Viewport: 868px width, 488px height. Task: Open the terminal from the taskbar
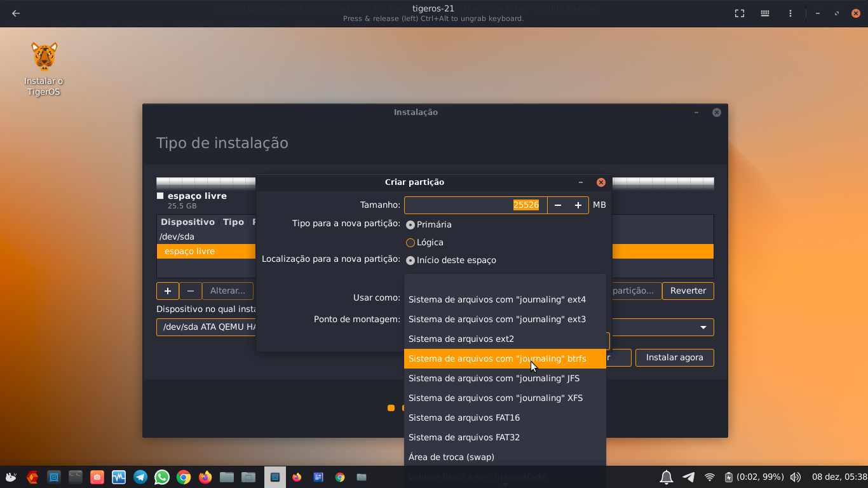click(x=76, y=477)
